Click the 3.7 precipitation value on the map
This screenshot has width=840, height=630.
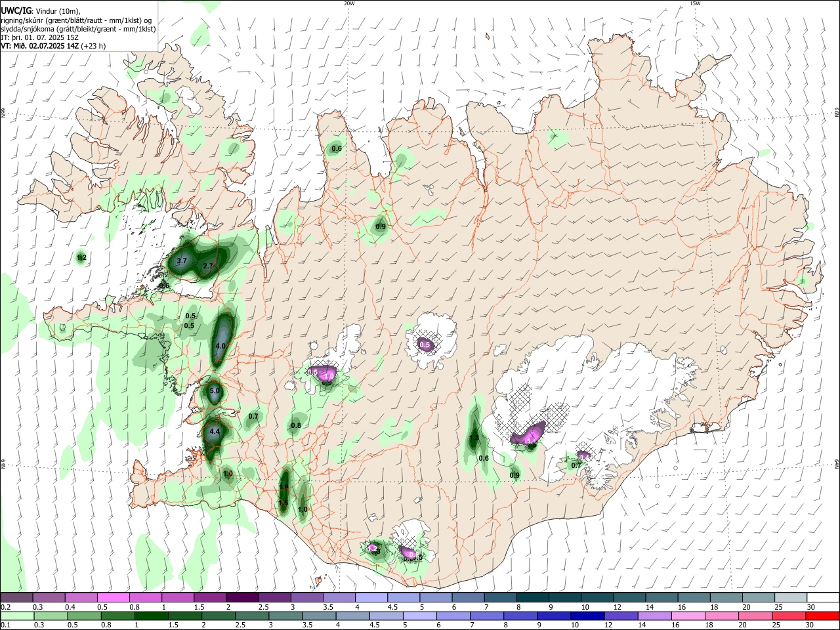tap(182, 261)
